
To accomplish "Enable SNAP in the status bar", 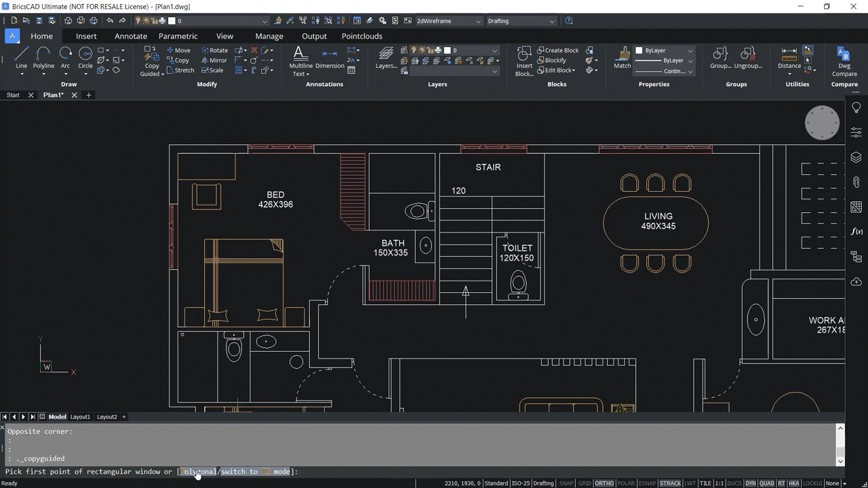I will [x=566, y=483].
